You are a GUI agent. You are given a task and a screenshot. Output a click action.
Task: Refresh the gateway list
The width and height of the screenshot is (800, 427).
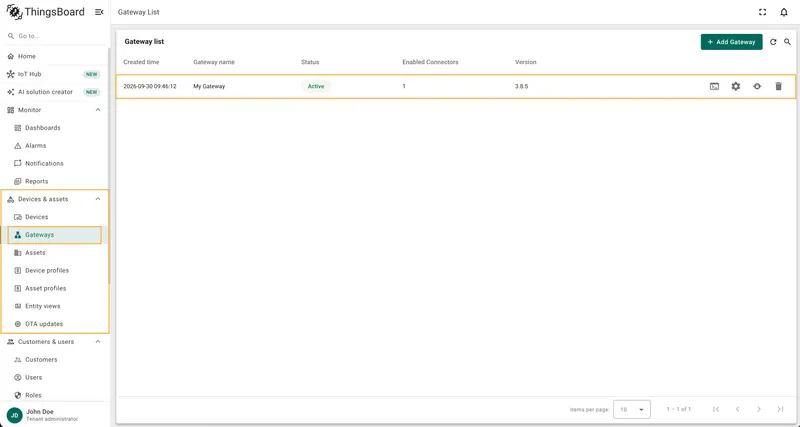coord(773,42)
